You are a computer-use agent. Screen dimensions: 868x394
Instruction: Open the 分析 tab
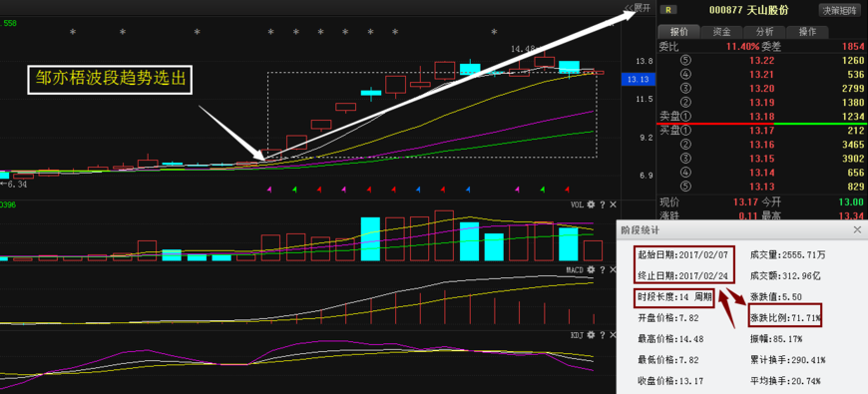pos(764,32)
